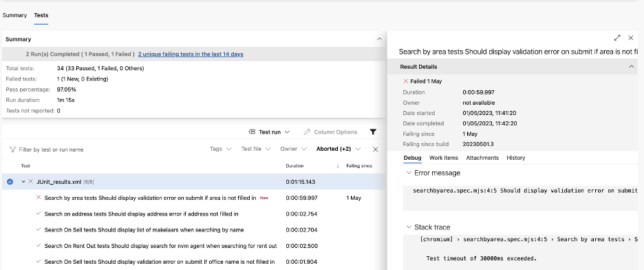Click the Test run group icon
Image resolution: width=644 pixels, height=270 pixels.
coord(253,132)
